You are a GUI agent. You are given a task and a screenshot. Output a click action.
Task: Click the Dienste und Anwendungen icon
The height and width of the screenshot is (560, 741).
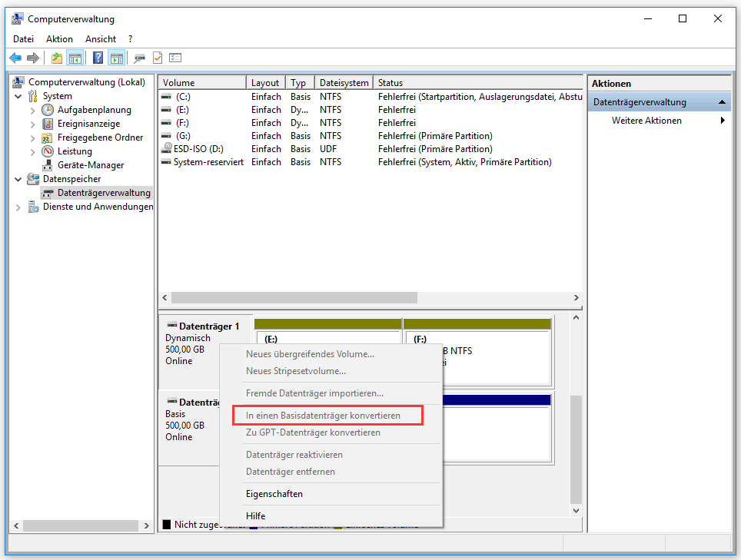33,207
